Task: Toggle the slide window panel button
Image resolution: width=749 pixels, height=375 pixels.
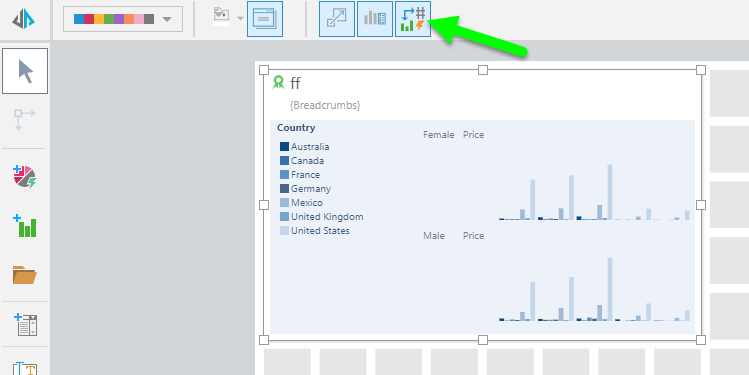Action: tap(265, 19)
